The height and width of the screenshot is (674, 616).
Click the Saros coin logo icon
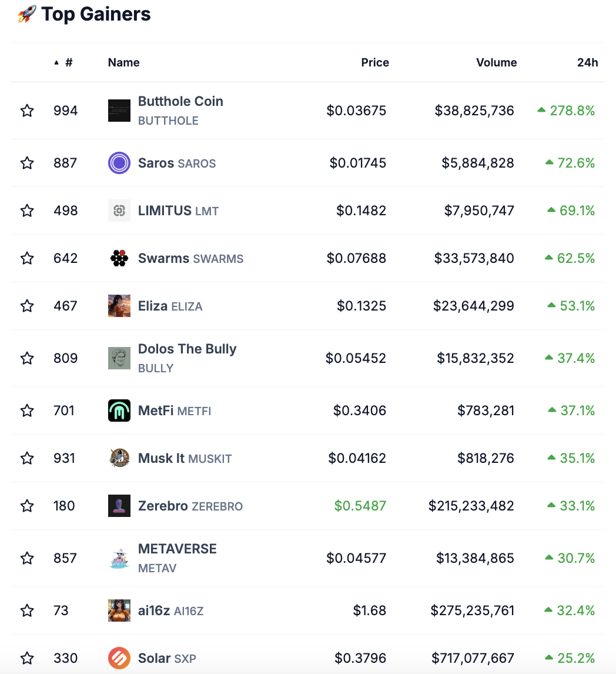coord(119,163)
